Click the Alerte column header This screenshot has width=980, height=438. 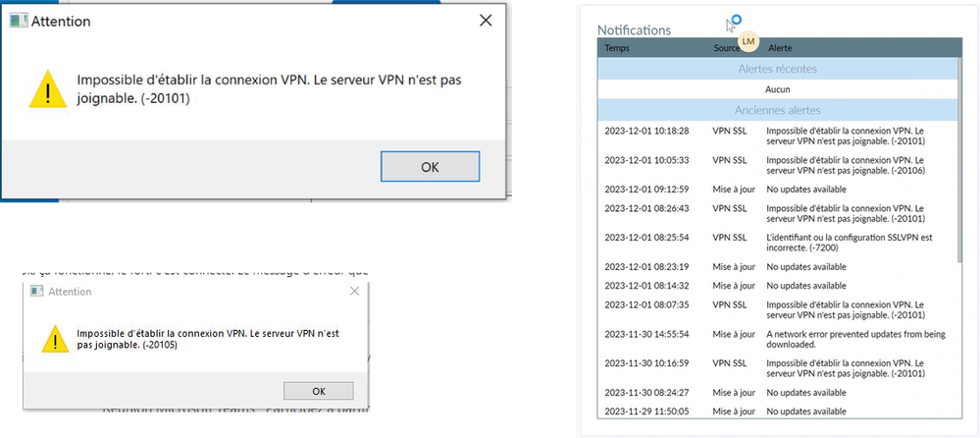(781, 47)
